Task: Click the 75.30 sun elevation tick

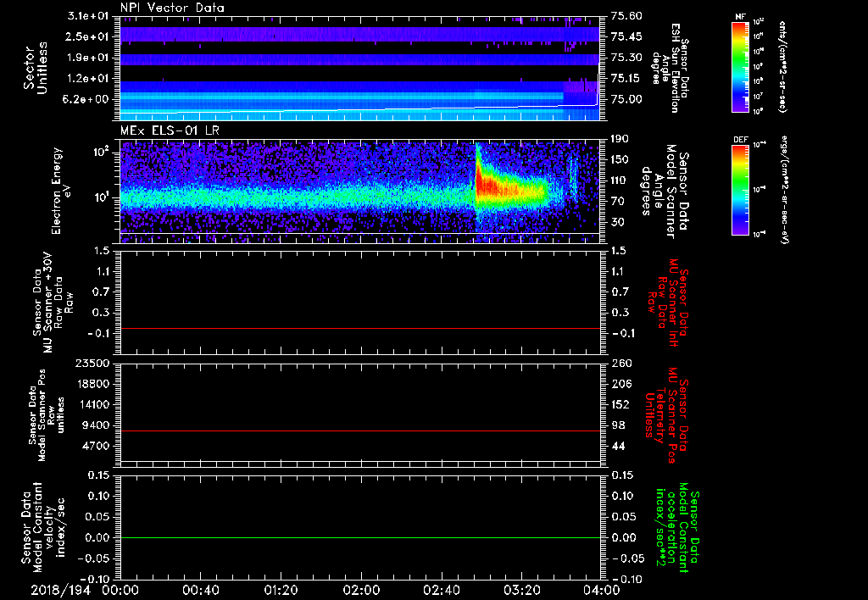Action: (626, 58)
